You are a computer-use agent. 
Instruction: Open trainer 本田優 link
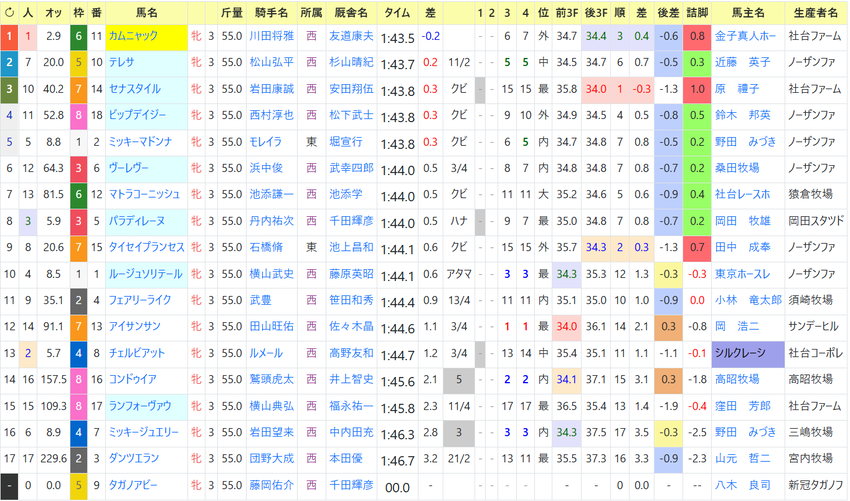coord(346,459)
